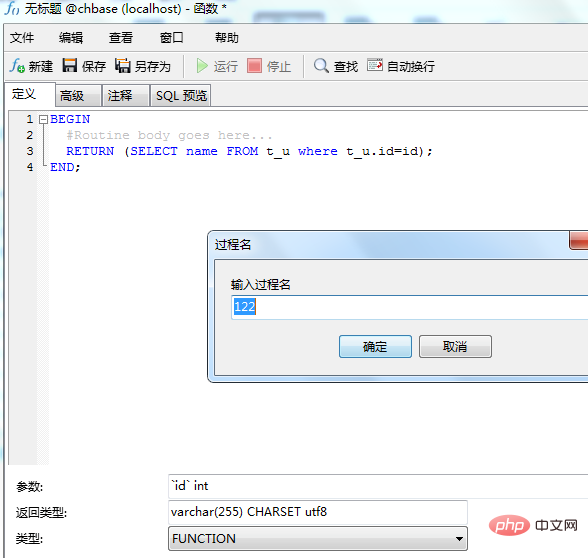This screenshot has height=558, width=588.
Task: Click the New function icon (新建)
Action: coord(17,66)
